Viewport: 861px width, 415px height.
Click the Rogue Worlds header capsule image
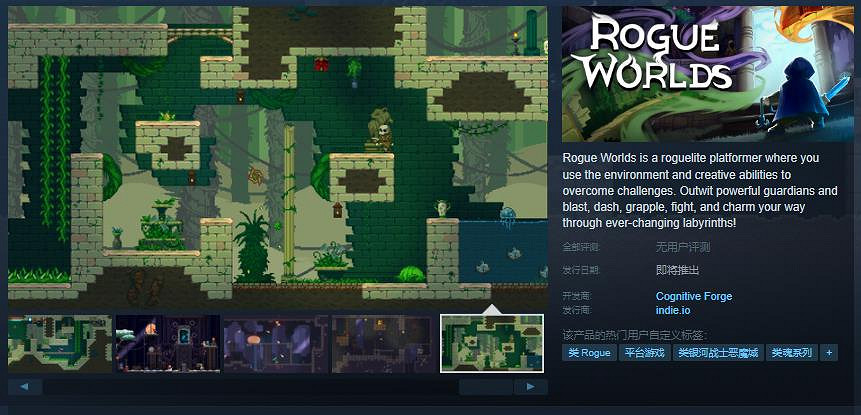(x=708, y=74)
